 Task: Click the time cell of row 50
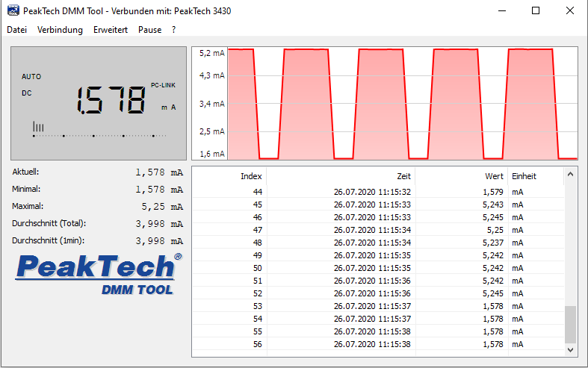[372, 268]
